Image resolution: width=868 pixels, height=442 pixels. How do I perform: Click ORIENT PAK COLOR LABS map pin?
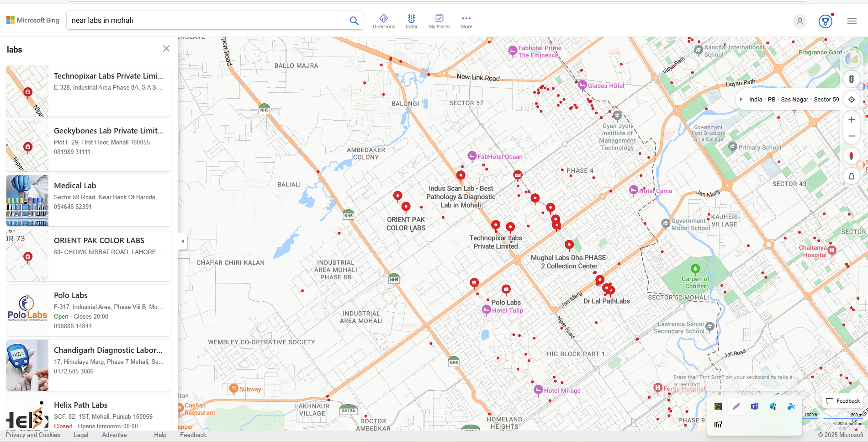(406, 208)
